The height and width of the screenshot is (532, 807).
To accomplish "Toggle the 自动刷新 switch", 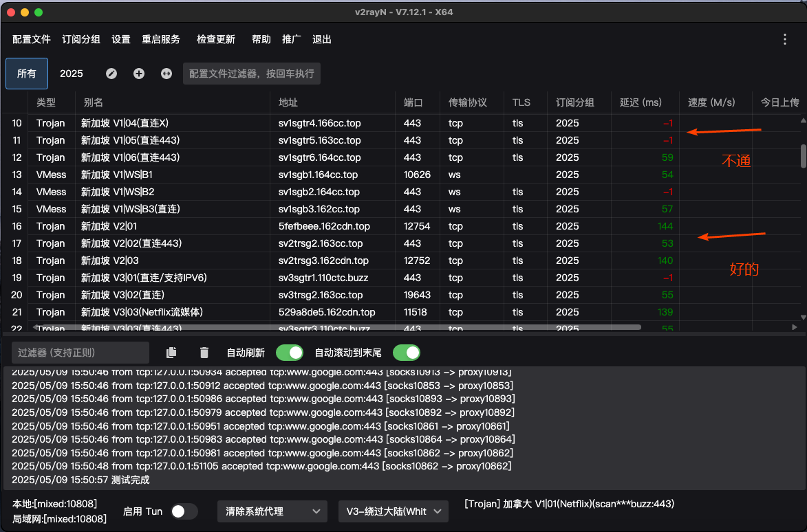I will pos(290,353).
